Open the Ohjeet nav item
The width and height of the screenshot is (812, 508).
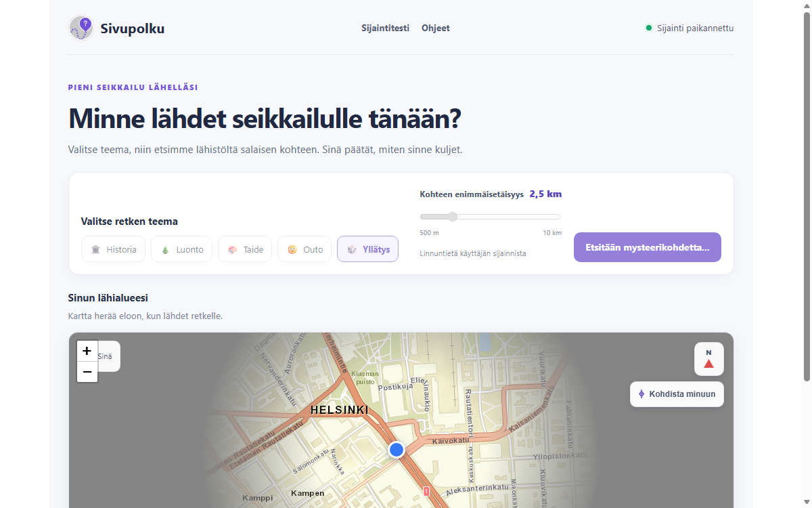[436, 28]
